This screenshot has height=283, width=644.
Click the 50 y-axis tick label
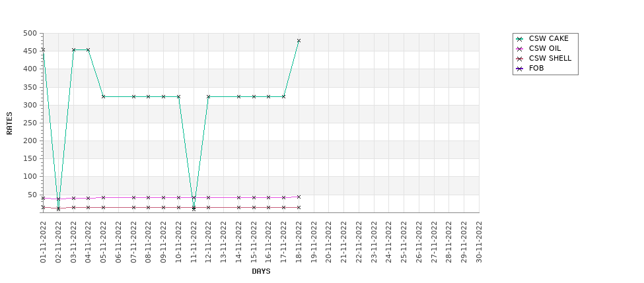tap(32, 195)
